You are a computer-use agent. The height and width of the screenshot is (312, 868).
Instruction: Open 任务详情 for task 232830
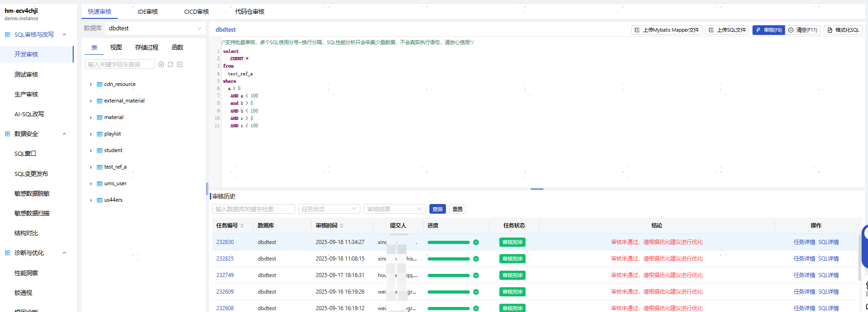point(804,242)
